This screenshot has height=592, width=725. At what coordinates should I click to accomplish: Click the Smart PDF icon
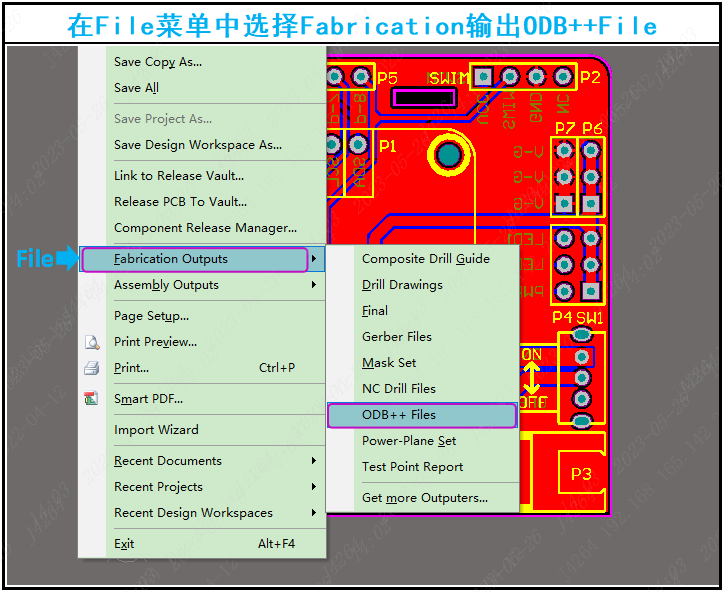coord(92,399)
